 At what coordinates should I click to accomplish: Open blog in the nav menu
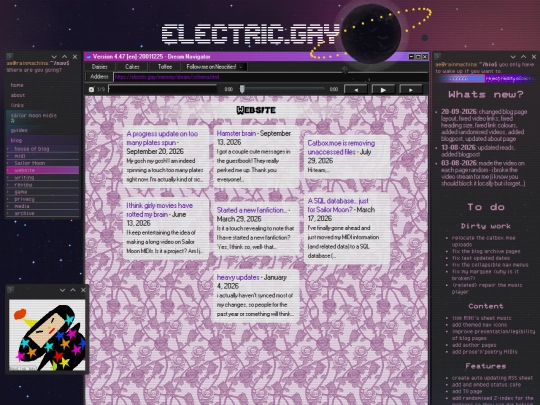16,140
